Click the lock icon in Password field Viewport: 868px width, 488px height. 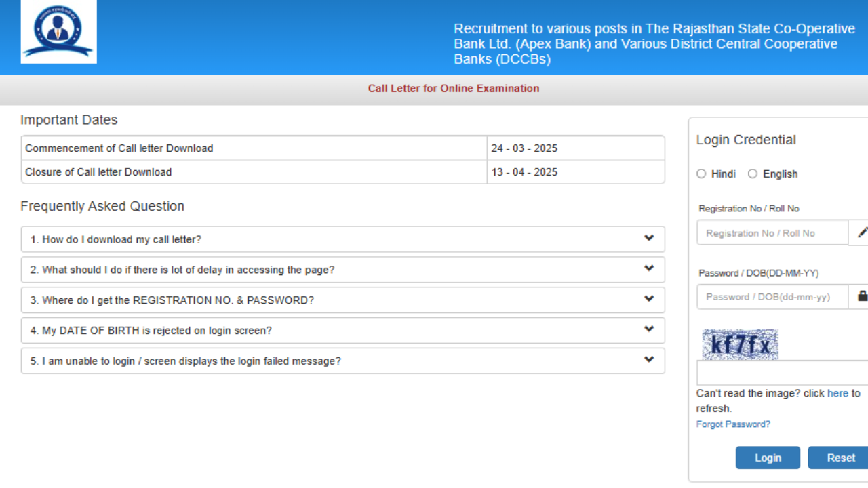coord(862,296)
